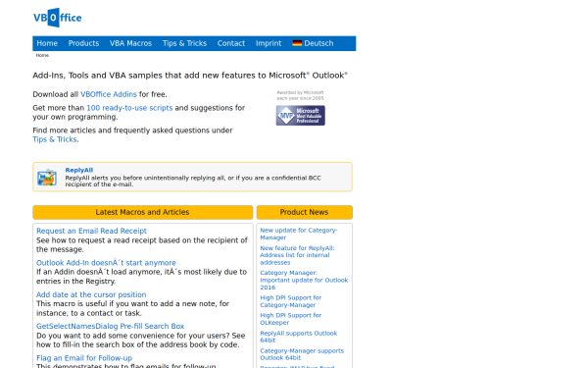Open the ReplyAll title link
Viewport: 588px width, 368px height.
coord(79,170)
